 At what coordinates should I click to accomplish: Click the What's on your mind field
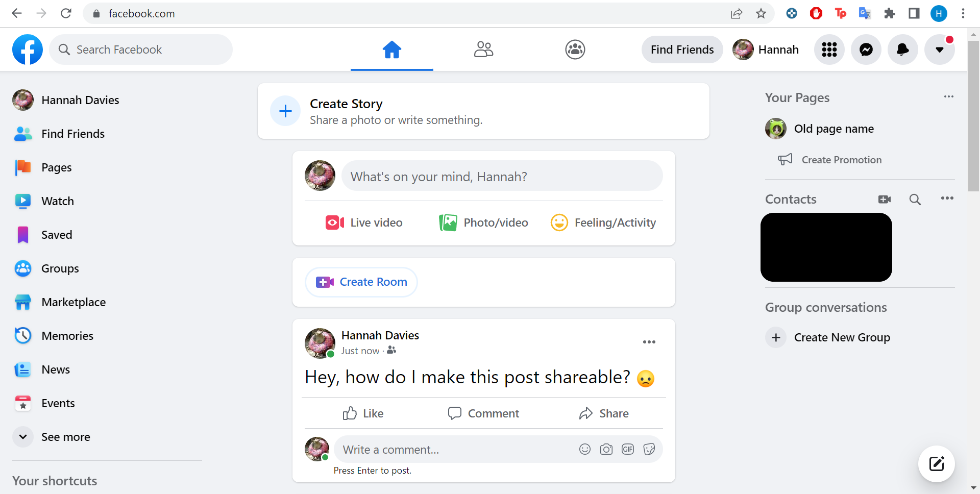502,176
